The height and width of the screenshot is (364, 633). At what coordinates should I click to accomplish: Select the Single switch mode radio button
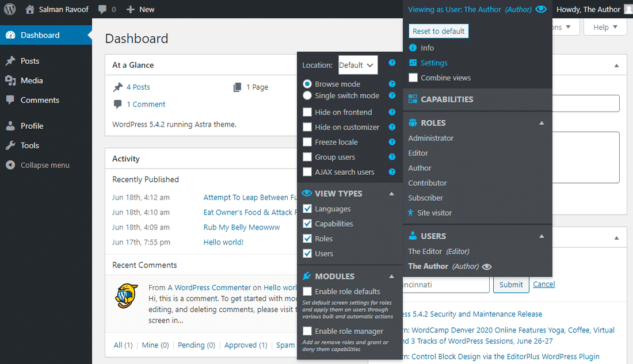click(x=307, y=95)
